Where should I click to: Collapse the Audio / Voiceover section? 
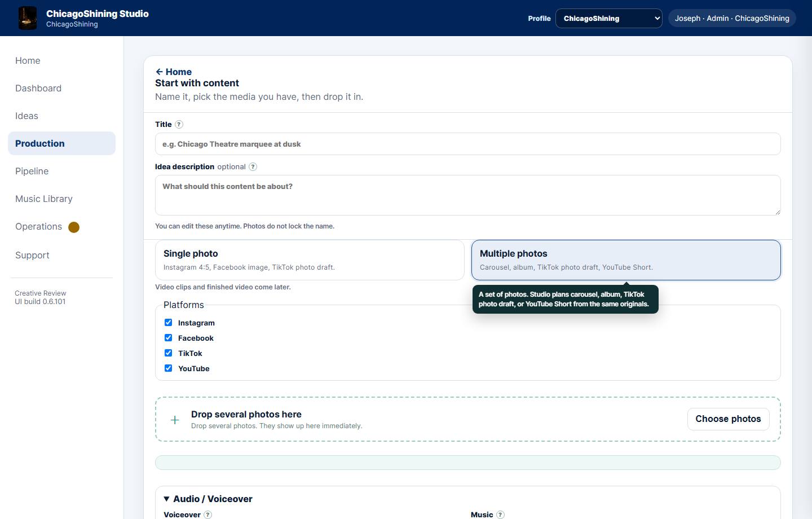pos(208,499)
